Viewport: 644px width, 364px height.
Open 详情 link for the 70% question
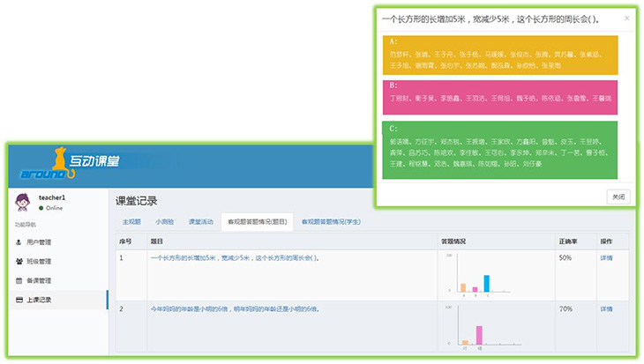coord(607,309)
